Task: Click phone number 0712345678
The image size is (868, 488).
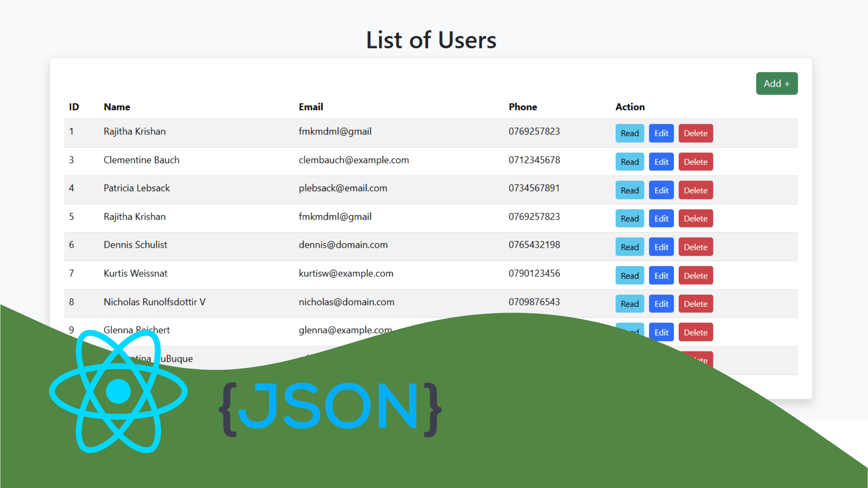Action: (x=534, y=160)
